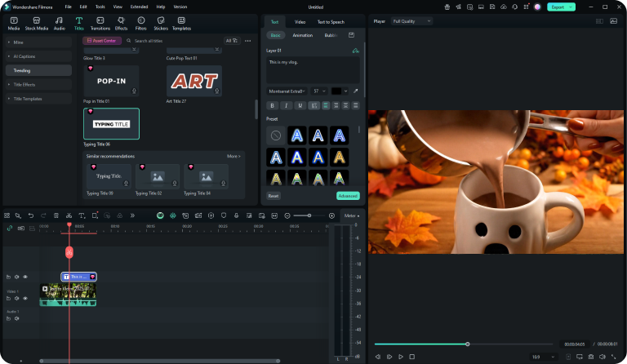Image resolution: width=627 pixels, height=364 pixels.
Task: Open the text color dropdown arrow
Action: 345,91
